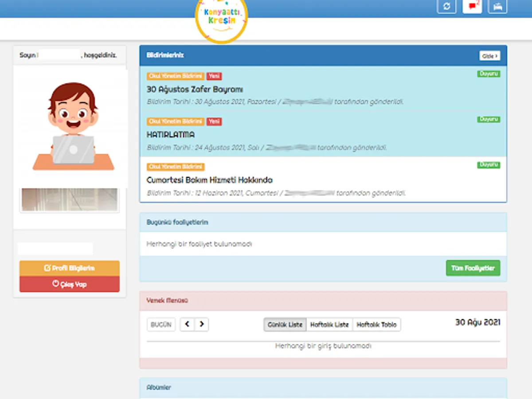Click the bed icon in top bar
Viewport: 532px width, 399px height.
coord(497,7)
